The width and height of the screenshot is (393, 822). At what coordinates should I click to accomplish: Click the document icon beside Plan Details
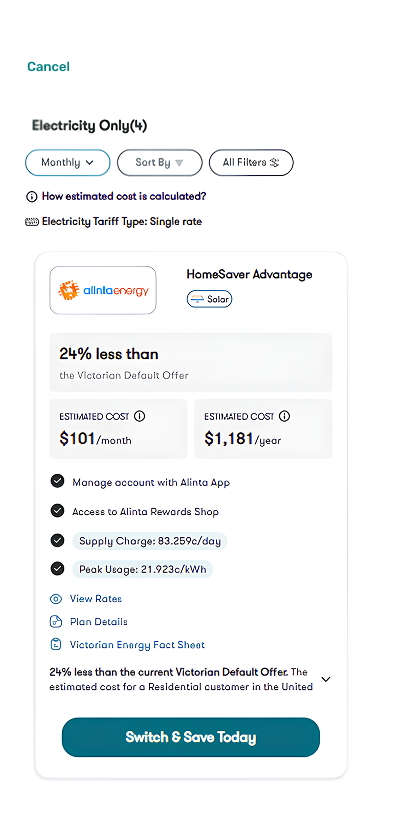pyautogui.click(x=56, y=622)
